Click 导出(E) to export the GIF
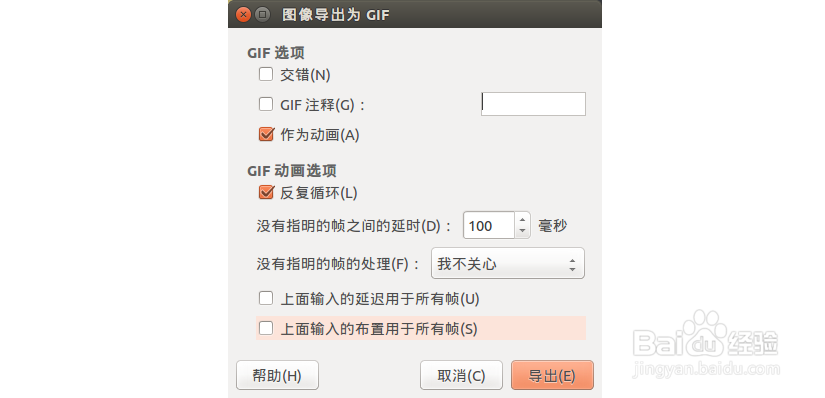Viewport: 825px width, 398px height. coord(552,375)
